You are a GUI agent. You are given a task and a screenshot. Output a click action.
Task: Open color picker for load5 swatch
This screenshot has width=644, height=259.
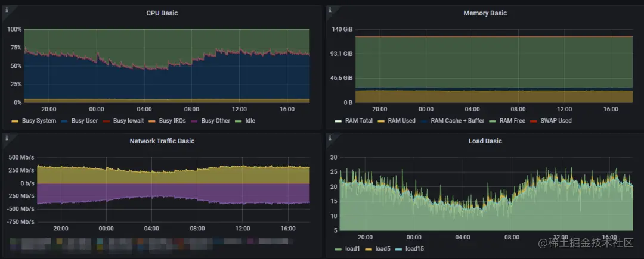point(368,249)
